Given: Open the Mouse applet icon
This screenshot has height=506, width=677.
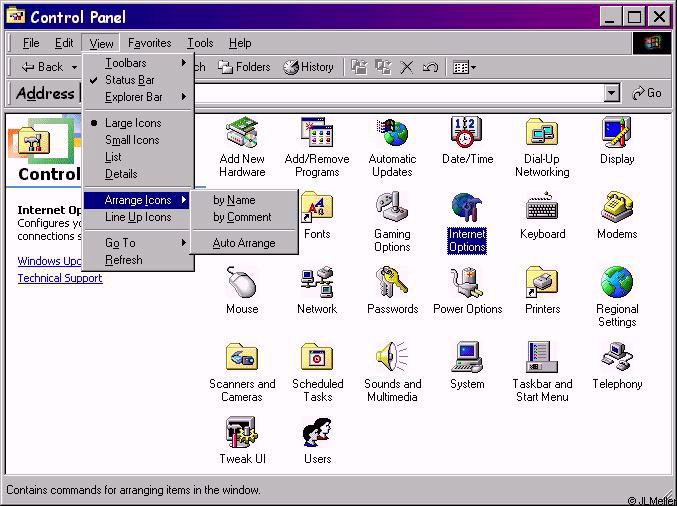Looking at the screenshot, I should [242, 283].
